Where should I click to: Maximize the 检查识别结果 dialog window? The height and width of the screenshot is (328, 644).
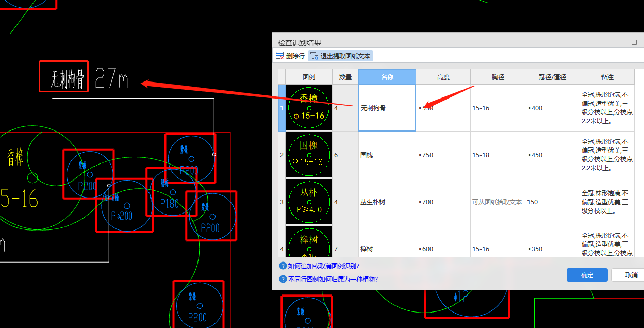pyautogui.click(x=634, y=42)
